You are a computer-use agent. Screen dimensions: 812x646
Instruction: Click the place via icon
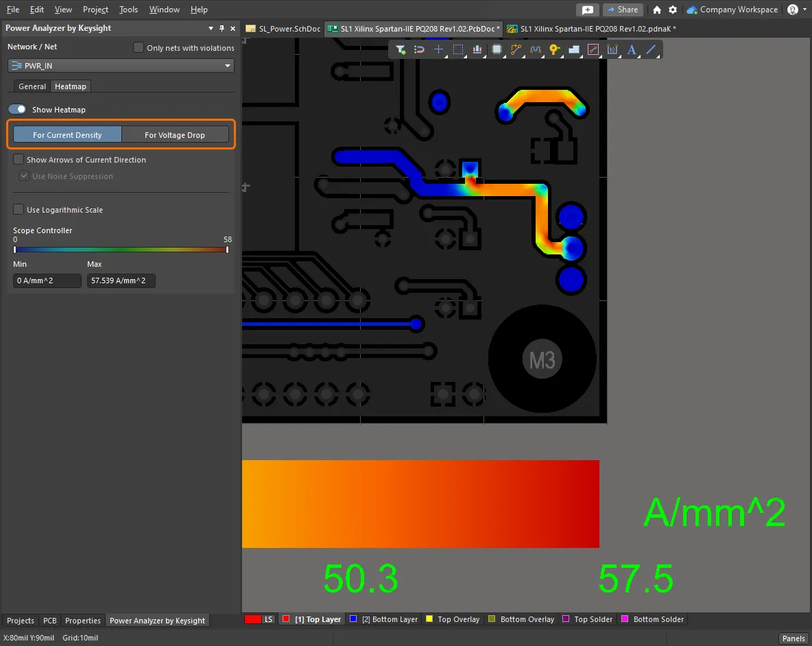(555, 49)
